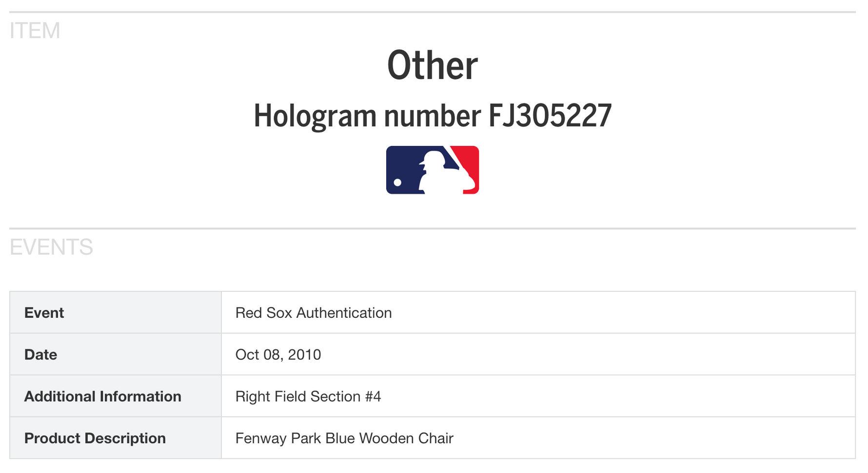Click the large "Other" title
Screen dimensions: 868x473
[432, 66]
